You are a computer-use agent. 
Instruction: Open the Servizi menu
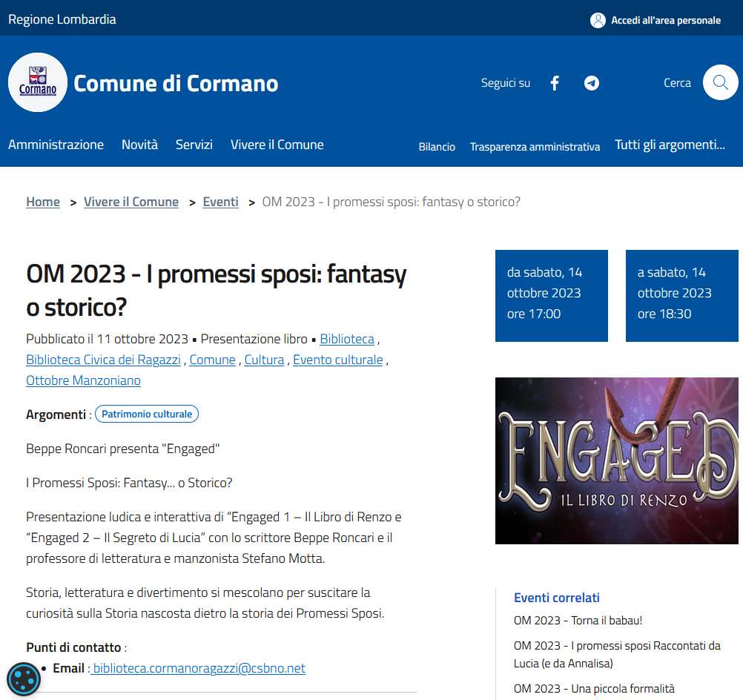[x=194, y=145]
